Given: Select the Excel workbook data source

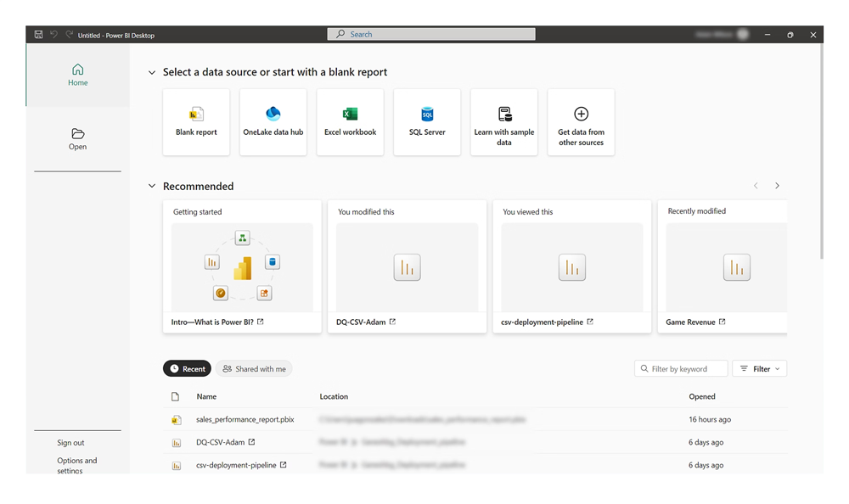Looking at the screenshot, I should click(350, 122).
